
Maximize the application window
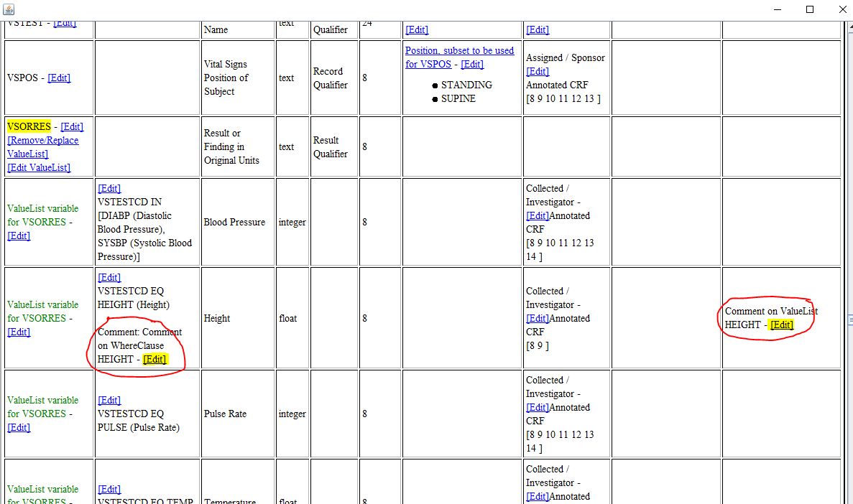tap(809, 9)
